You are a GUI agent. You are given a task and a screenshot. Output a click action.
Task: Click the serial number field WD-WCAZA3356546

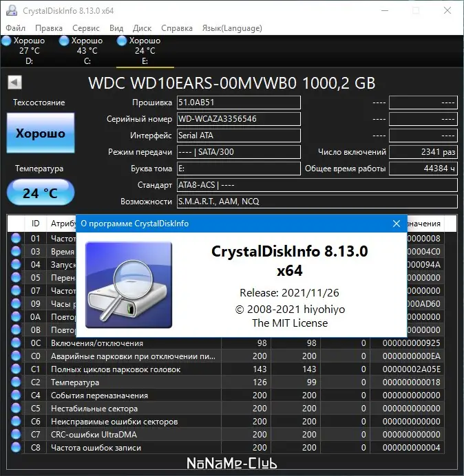239,119
